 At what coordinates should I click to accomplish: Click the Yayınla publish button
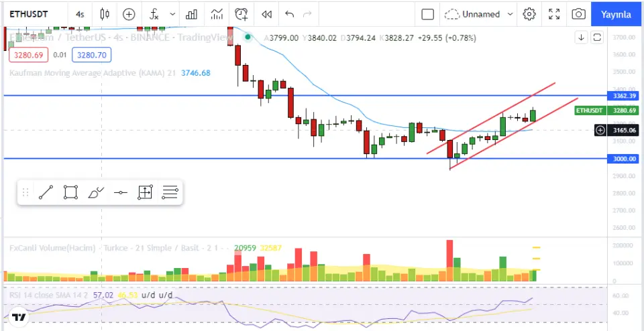615,14
